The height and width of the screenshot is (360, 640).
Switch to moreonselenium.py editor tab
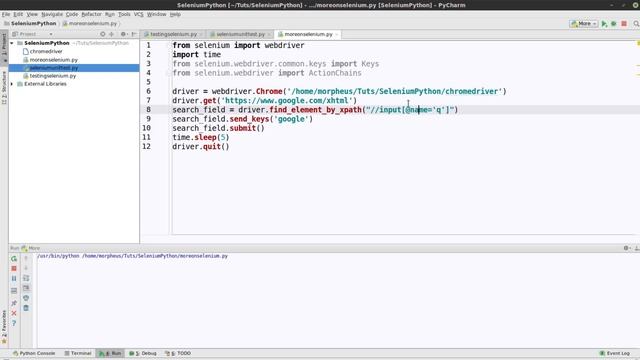tap(308, 34)
